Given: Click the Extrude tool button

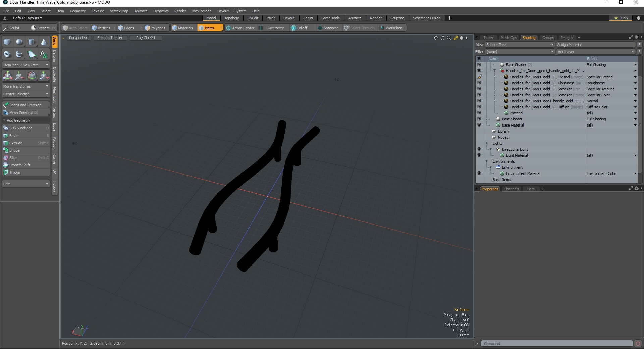Looking at the screenshot, I should (26, 143).
